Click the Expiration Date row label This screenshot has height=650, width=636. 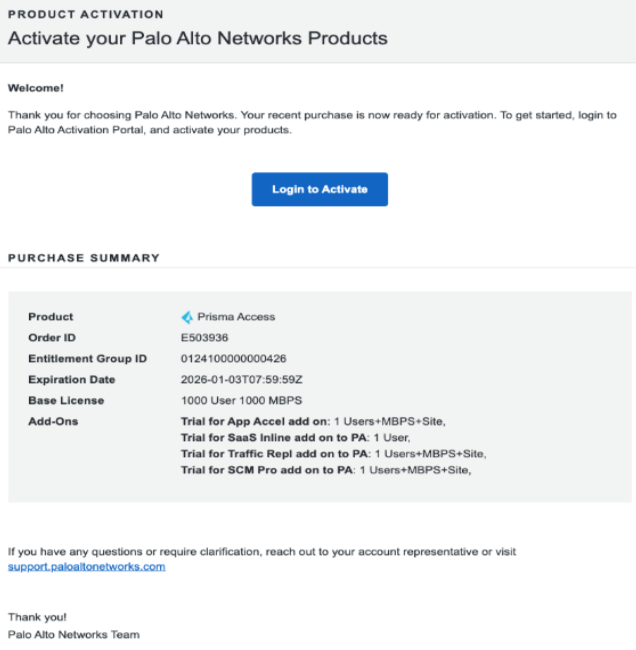click(x=72, y=380)
